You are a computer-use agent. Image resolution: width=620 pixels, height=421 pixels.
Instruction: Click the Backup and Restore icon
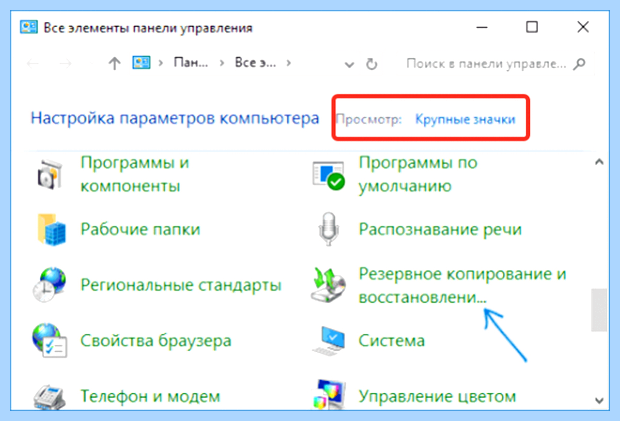click(x=328, y=285)
